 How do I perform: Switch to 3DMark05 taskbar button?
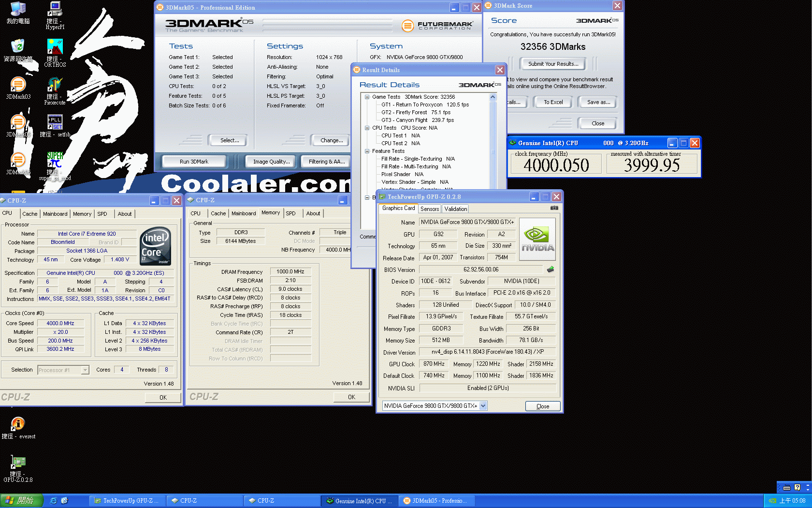pos(437,501)
